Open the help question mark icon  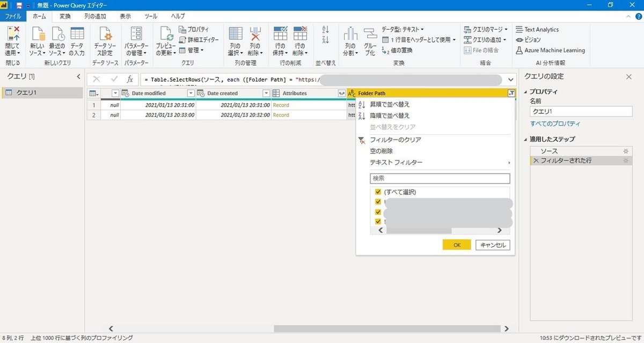638,17
